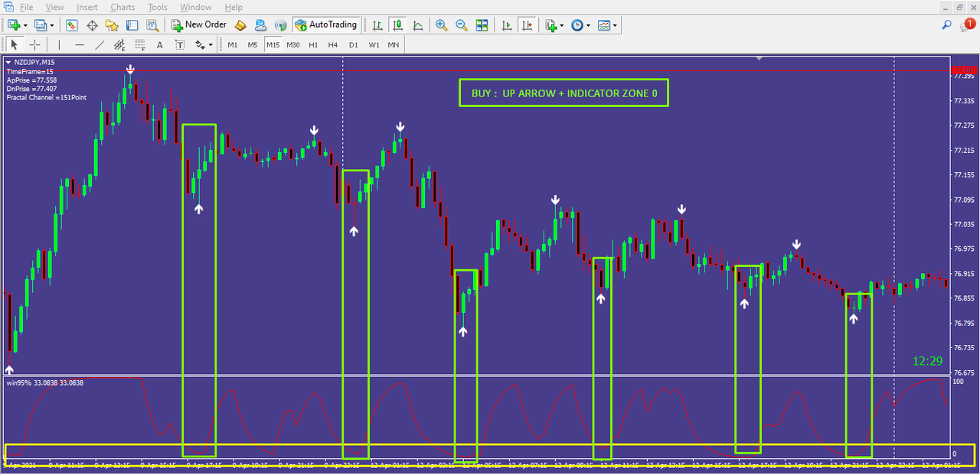Screen dimensions: 980x475
Task: Select the trendline drawing tool
Action: 99,44
